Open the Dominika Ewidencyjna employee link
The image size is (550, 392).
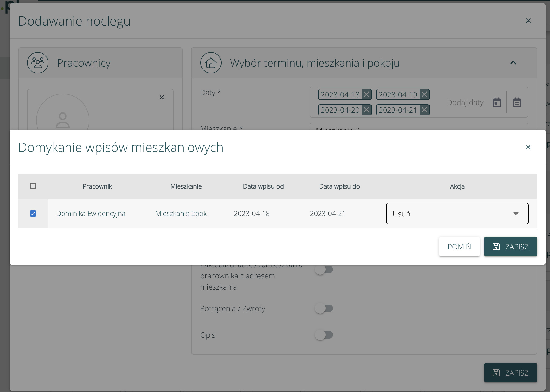91,214
